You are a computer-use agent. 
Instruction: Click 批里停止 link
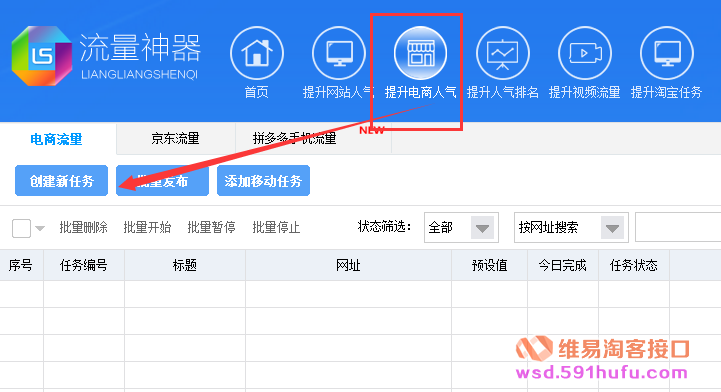[276, 227]
